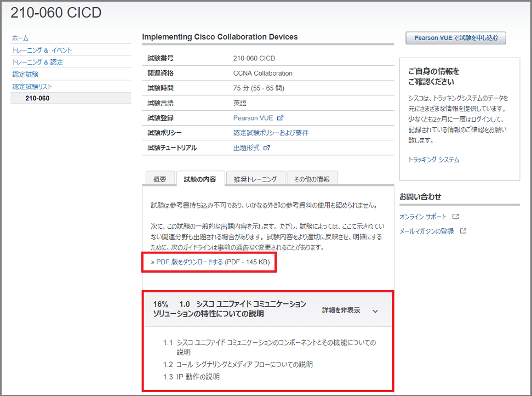Viewport: 532px width, 396px height.
Task: Go to ホーム in the sidebar
Action: tap(20, 38)
